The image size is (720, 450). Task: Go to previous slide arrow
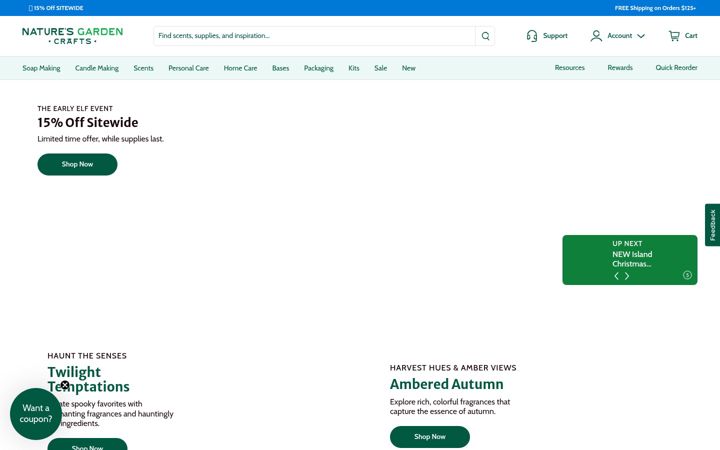(x=616, y=276)
